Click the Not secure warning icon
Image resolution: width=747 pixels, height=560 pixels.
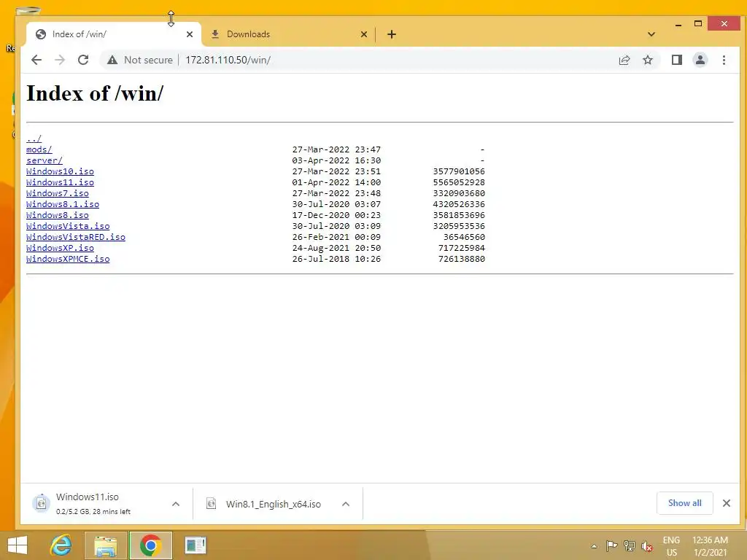pos(112,60)
